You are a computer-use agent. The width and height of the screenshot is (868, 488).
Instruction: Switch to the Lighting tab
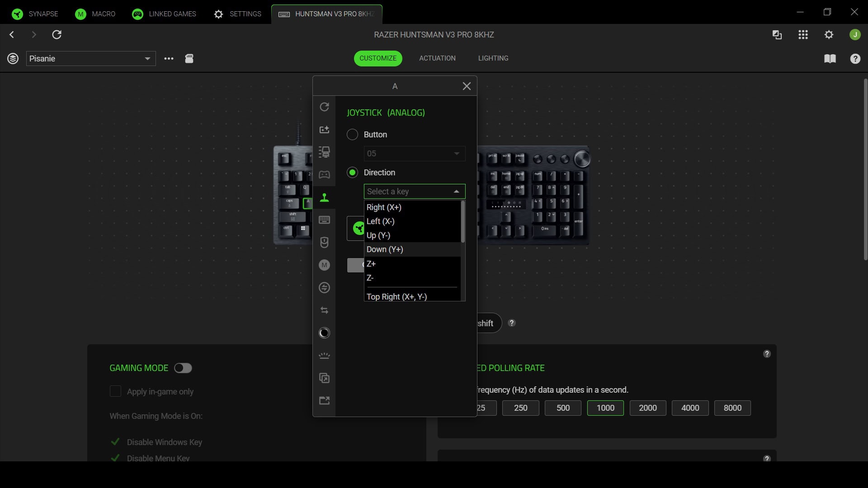click(x=493, y=58)
